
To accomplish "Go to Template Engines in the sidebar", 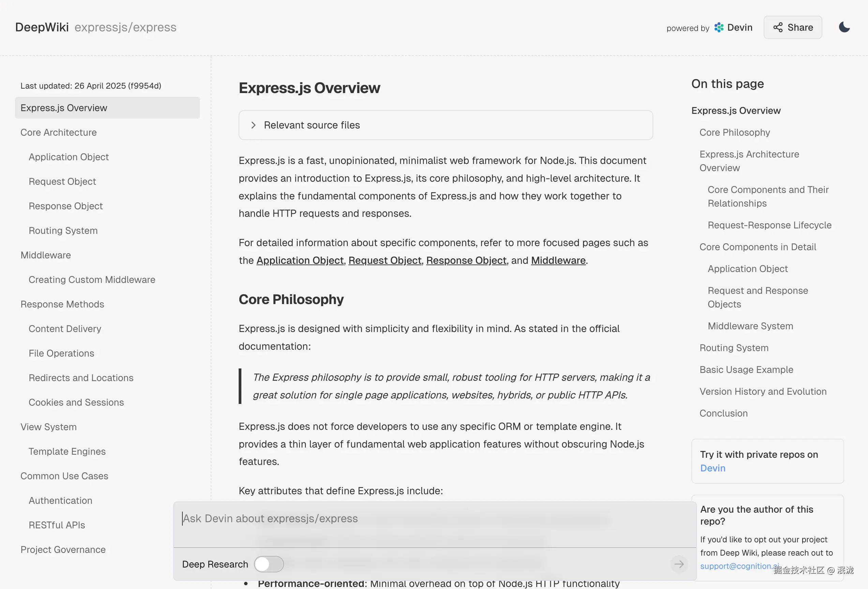I will pos(67,451).
